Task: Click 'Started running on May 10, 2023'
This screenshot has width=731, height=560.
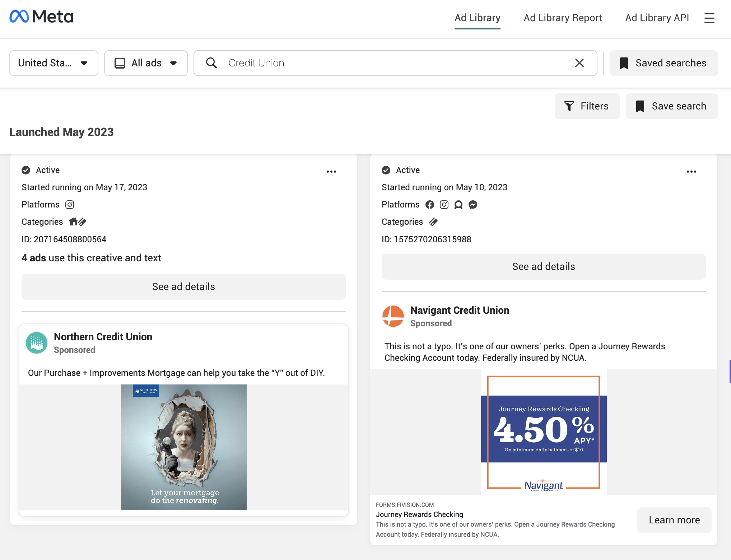Action: click(444, 187)
